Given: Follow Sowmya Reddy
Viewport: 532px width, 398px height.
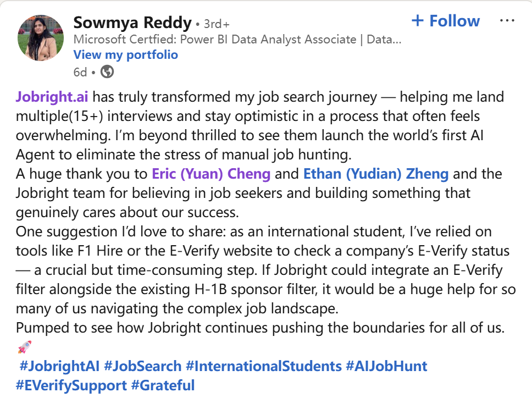Looking at the screenshot, I should (x=446, y=21).
